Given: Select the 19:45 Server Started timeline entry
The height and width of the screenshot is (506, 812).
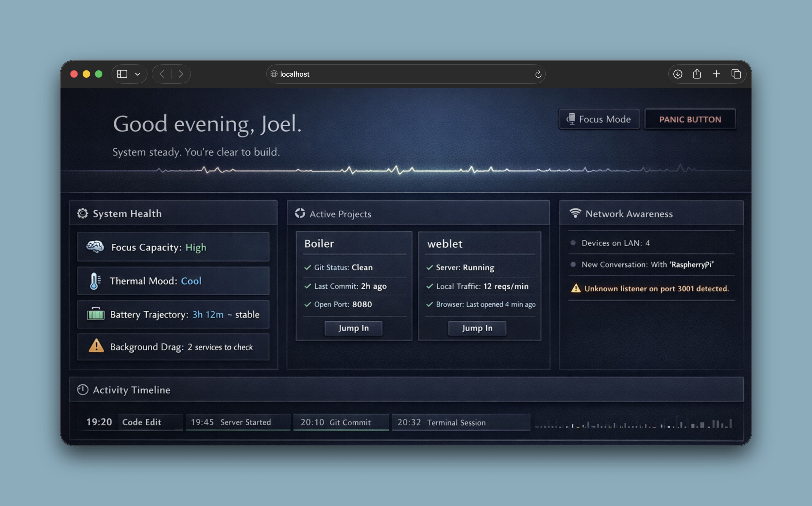Looking at the screenshot, I should [238, 422].
